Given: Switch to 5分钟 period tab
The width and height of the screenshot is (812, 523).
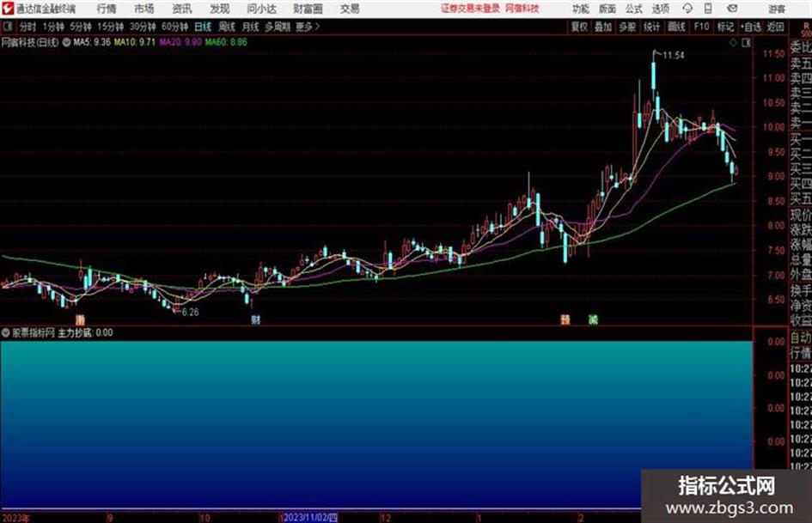Looking at the screenshot, I should click(x=81, y=27).
